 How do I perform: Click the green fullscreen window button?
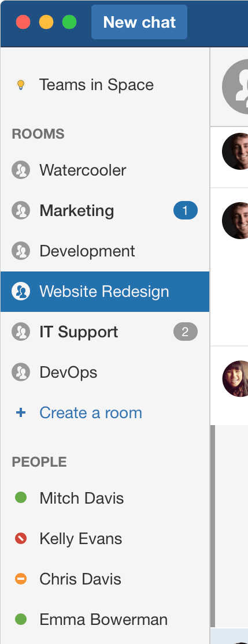[x=69, y=22]
